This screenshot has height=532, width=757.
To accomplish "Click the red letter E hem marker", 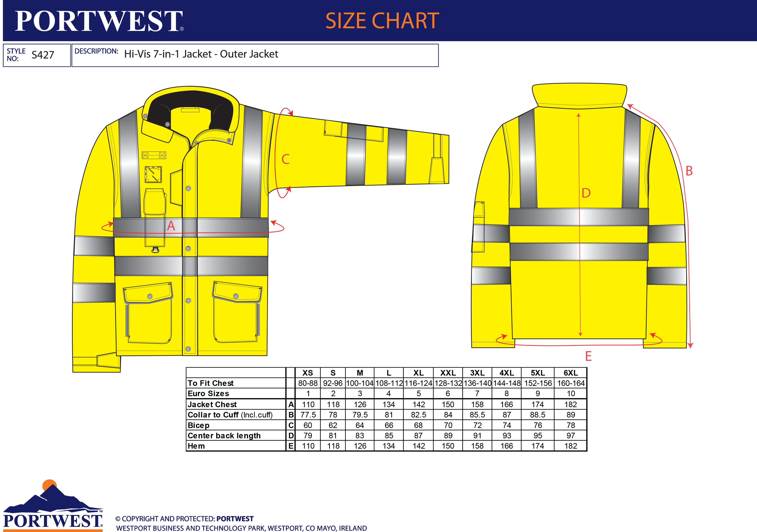I will [588, 356].
